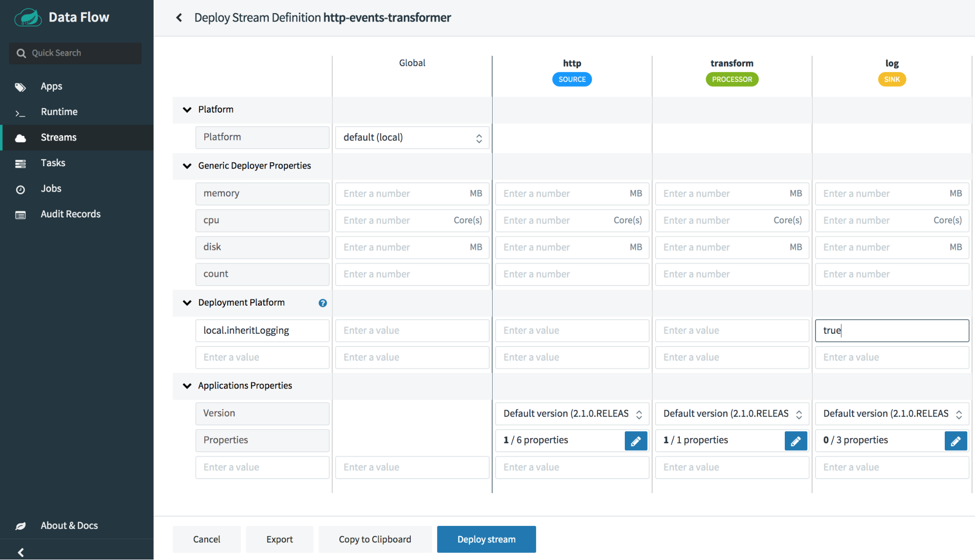Edit transform properties using the pencil button
975x560 pixels.
tap(796, 441)
